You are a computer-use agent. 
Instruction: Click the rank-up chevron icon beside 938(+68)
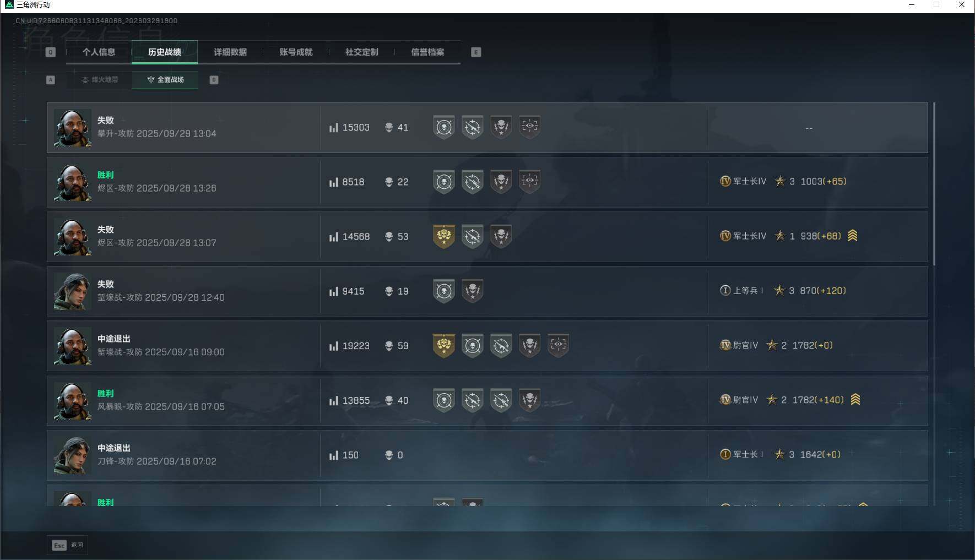[853, 236]
